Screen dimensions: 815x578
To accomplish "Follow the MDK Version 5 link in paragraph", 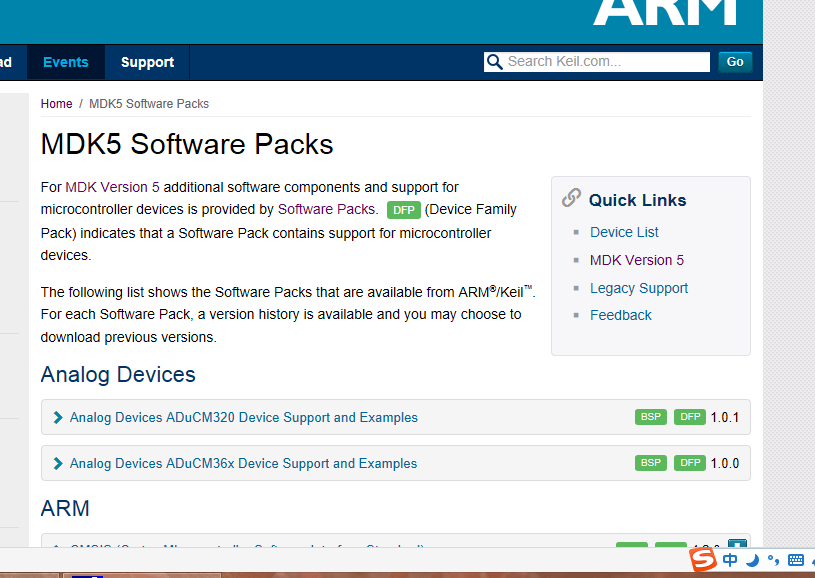I will [x=112, y=187].
